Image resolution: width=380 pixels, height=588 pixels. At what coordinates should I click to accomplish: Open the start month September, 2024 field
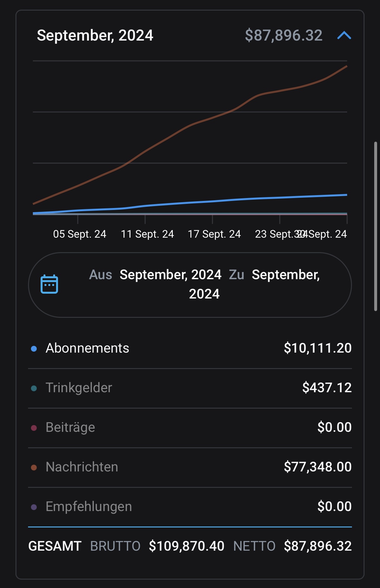point(171,275)
